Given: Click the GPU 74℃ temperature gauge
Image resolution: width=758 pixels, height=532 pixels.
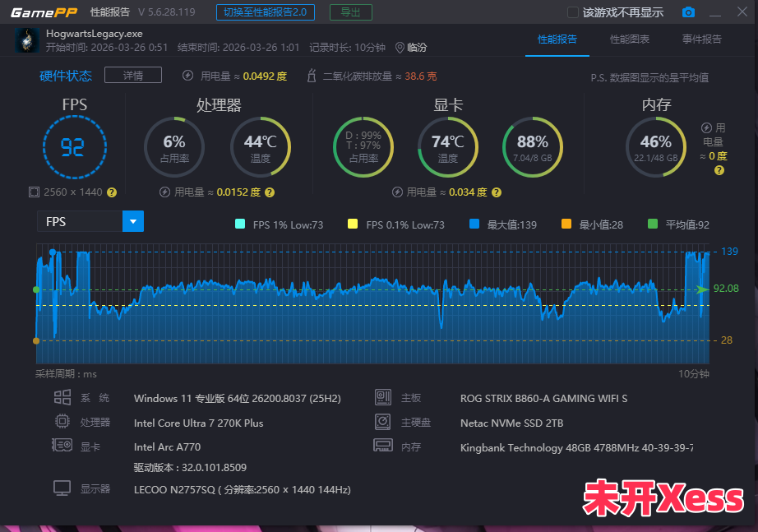Looking at the screenshot, I should pyautogui.click(x=448, y=147).
